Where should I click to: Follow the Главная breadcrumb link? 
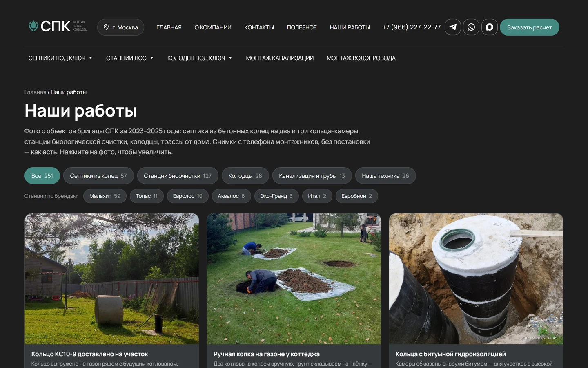[x=35, y=92]
